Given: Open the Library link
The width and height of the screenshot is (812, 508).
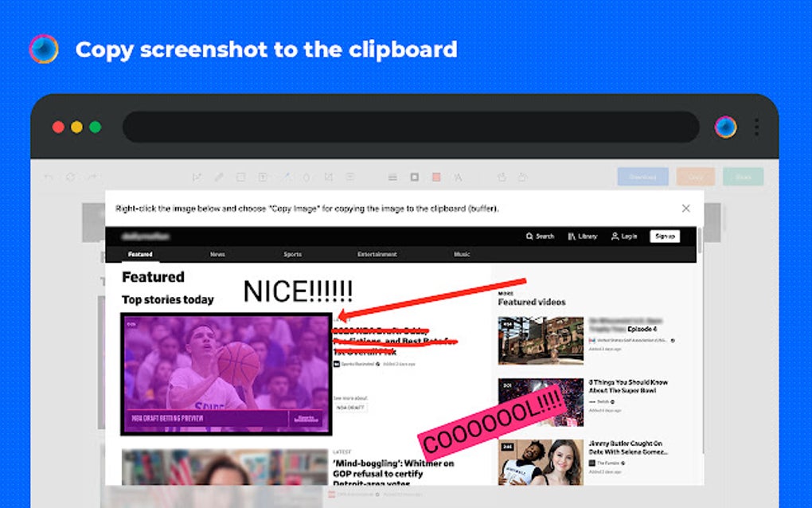Looking at the screenshot, I should pos(581,236).
